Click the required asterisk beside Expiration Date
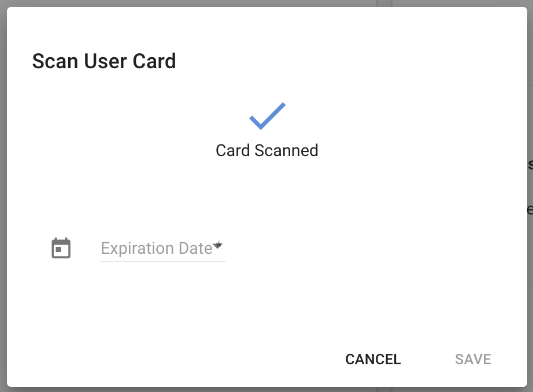 pyautogui.click(x=219, y=245)
